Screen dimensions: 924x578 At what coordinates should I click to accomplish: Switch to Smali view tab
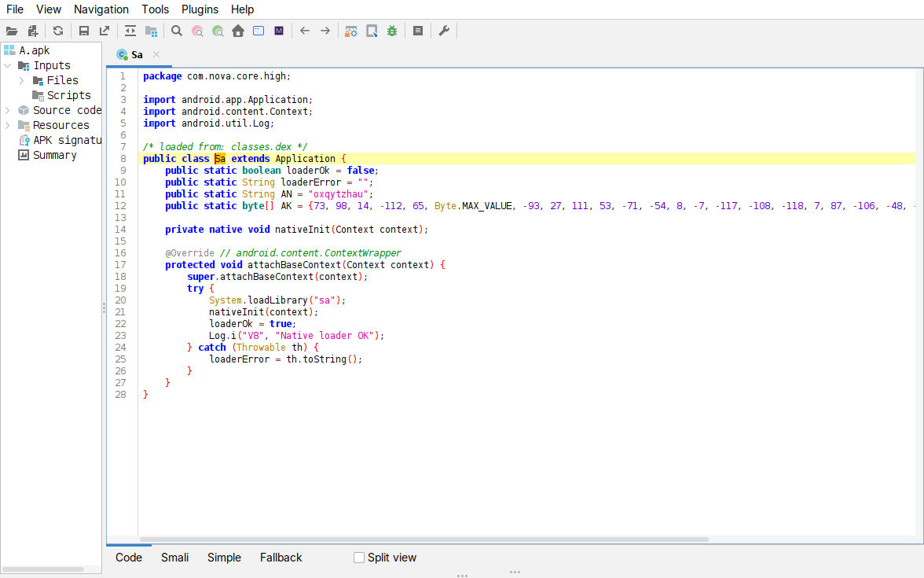click(175, 558)
